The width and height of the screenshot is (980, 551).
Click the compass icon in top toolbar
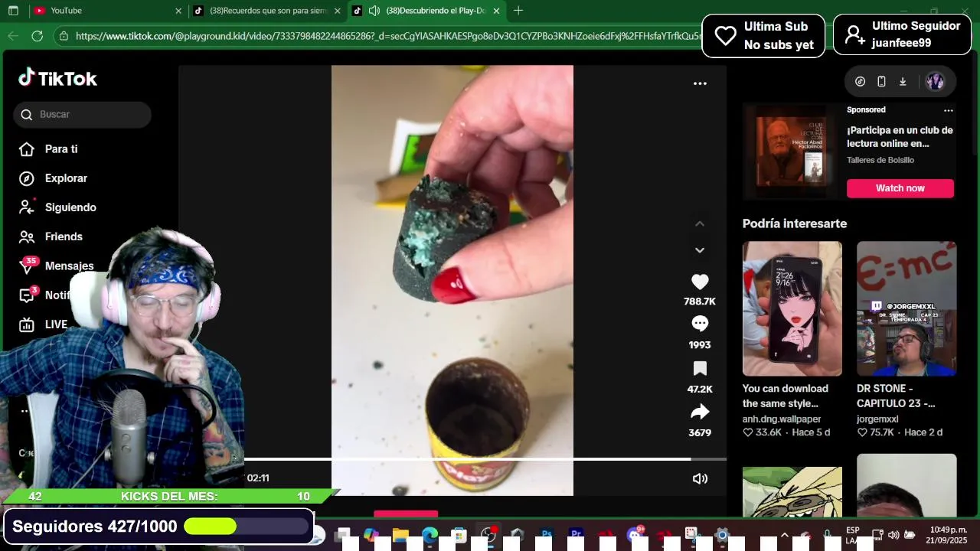[860, 82]
